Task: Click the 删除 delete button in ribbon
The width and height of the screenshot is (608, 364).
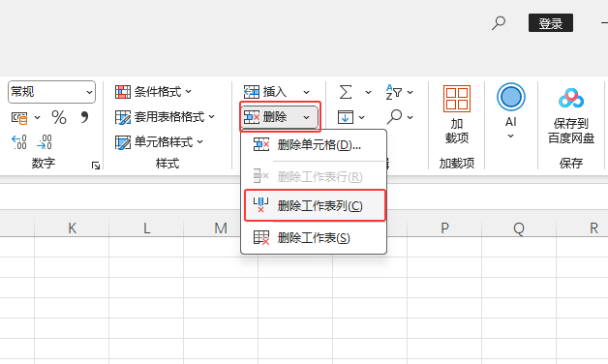Action: 265,117
